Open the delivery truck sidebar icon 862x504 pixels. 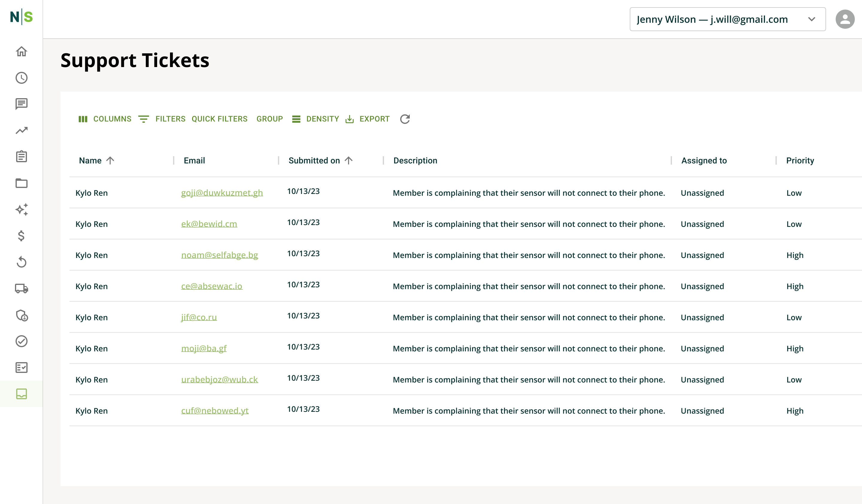click(x=21, y=288)
